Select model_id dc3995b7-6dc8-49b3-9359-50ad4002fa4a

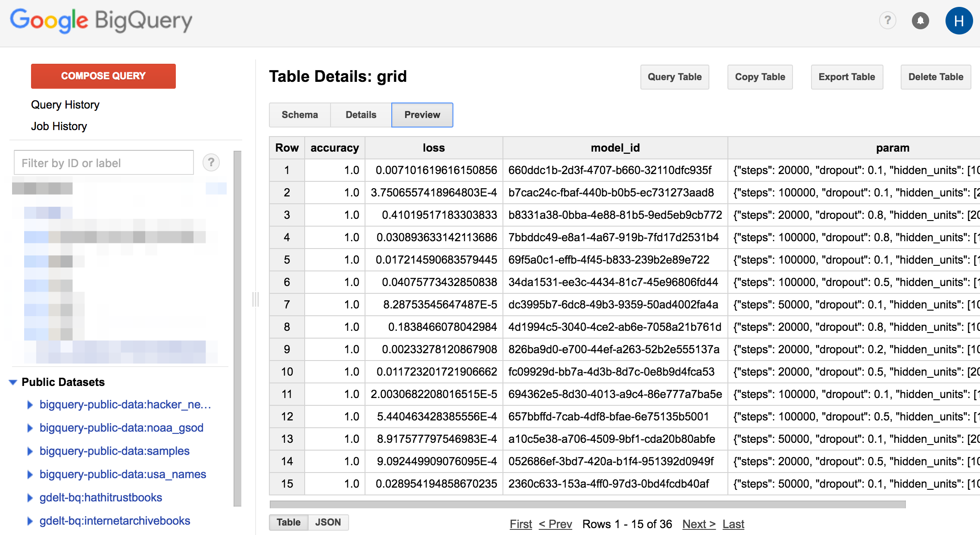pos(615,305)
